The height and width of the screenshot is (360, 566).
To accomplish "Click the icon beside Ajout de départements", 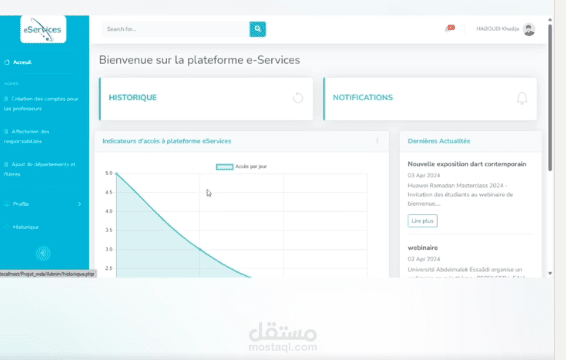I will tap(6, 164).
